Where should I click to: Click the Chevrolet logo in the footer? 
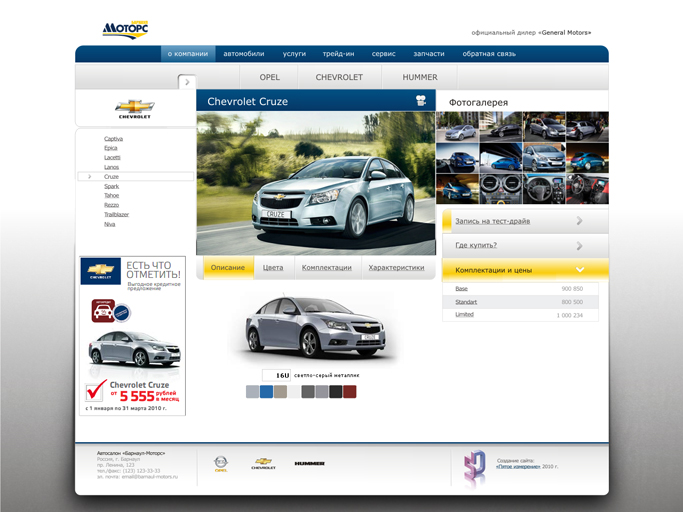pos(263,464)
